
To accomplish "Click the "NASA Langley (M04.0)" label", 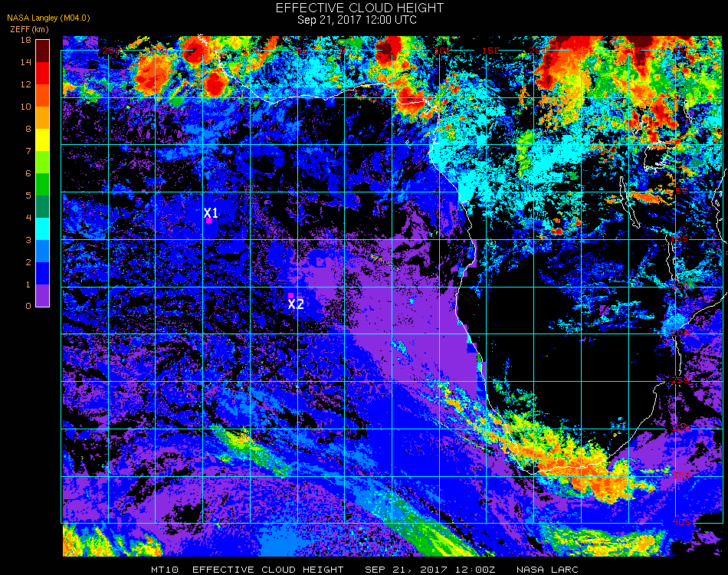I will (x=49, y=18).
